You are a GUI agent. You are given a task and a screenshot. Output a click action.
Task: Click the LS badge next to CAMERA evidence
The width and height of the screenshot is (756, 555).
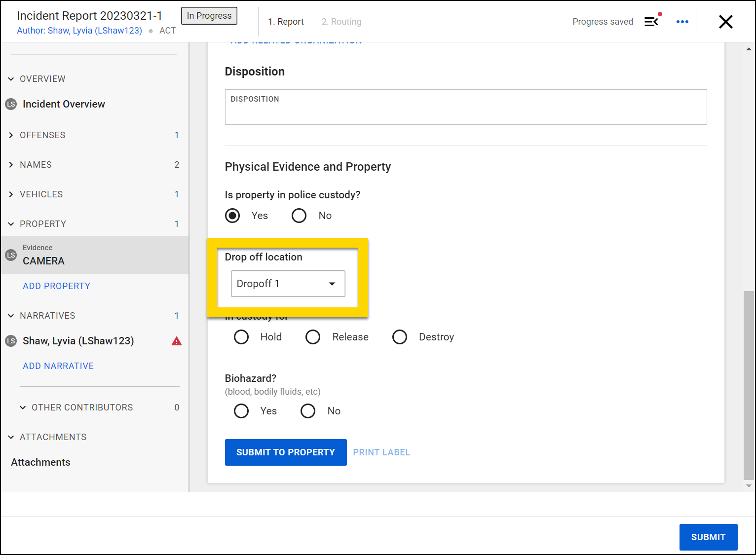(x=10, y=255)
